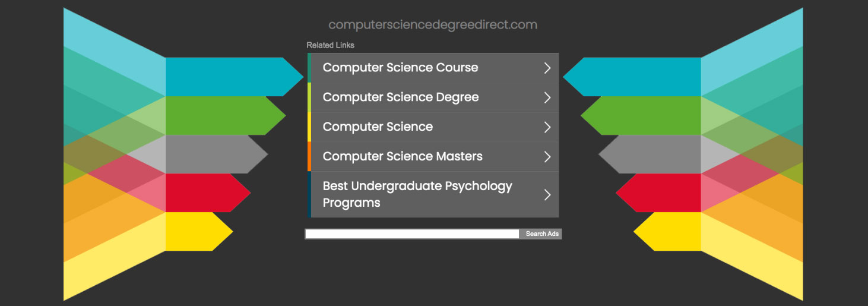Click the chevron beside Computer Science Masters

(x=547, y=157)
